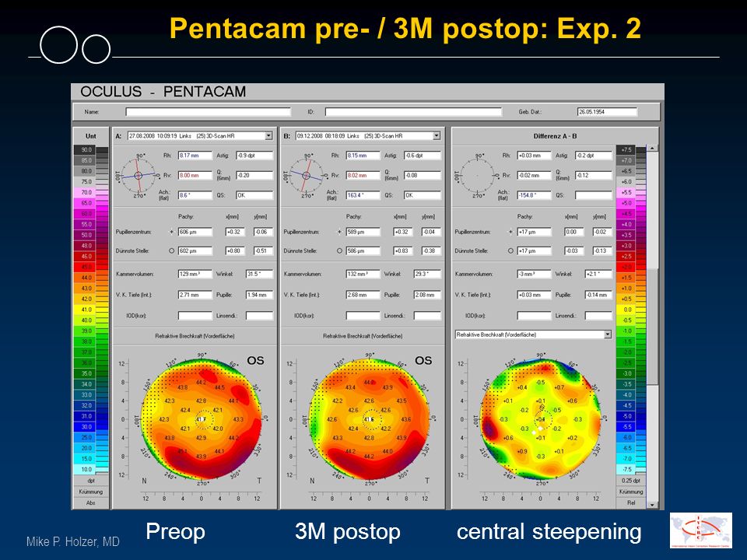
Task: Click the Unt header above absolute scale
Action: [90, 136]
